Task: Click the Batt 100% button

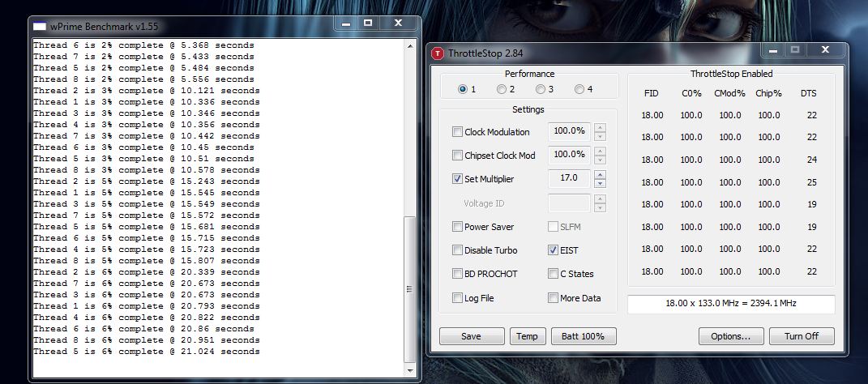Action: [x=584, y=336]
